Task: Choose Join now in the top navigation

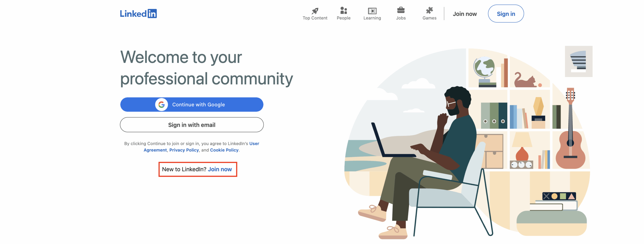Action: 464,14
